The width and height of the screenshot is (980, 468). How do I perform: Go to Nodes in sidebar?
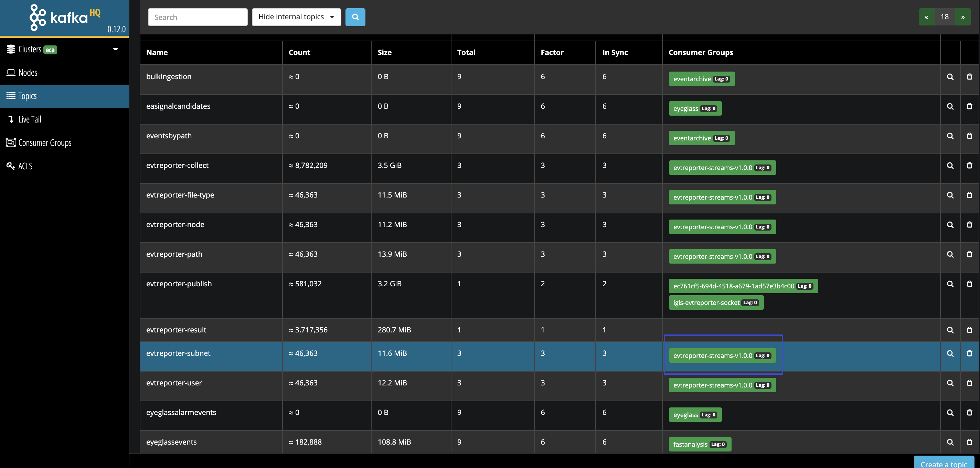click(64, 73)
